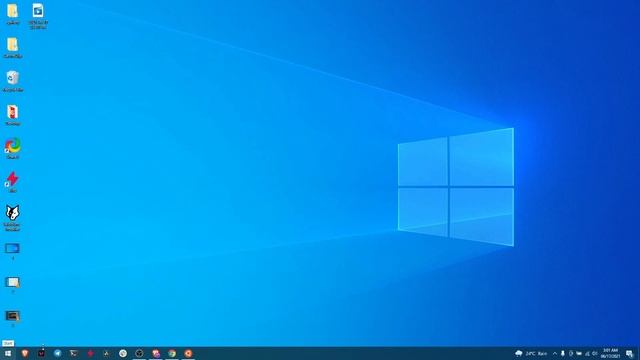Open the dark terminal-style icon right of Telegram
This screenshot has width=640, height=360.
pos(74,353)
